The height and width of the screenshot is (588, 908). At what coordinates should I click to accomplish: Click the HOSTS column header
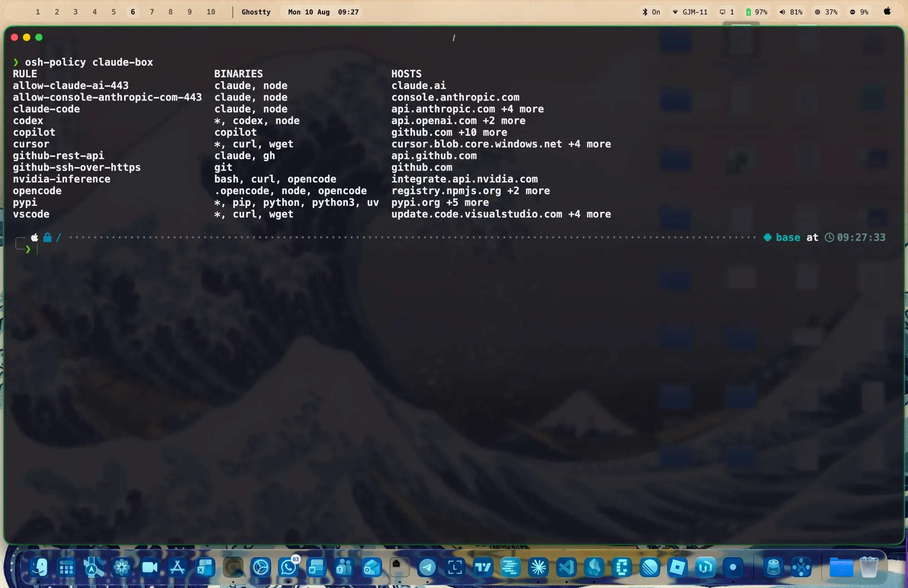click(406, 74)
